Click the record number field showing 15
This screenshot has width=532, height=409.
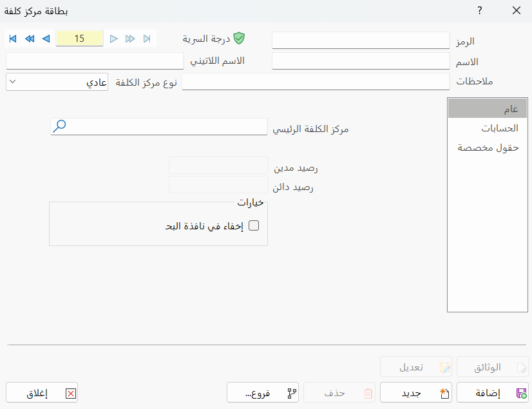click(x=79, y=38)
